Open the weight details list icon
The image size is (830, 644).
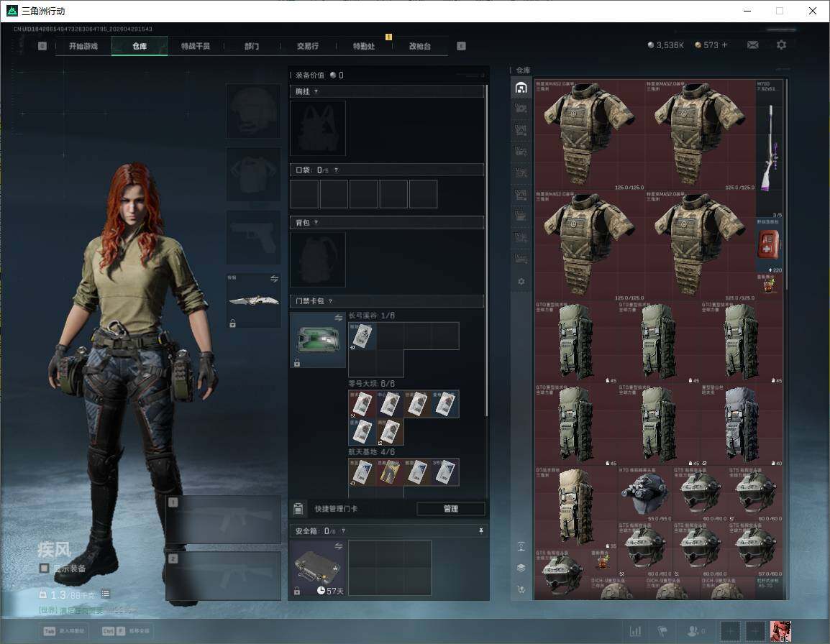[x=105, y=594]
